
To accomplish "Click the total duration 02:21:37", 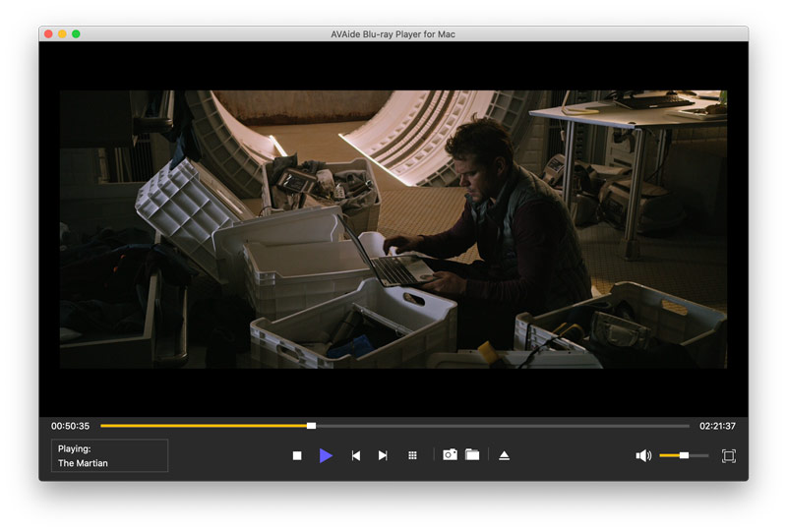I will click(717, 426).
